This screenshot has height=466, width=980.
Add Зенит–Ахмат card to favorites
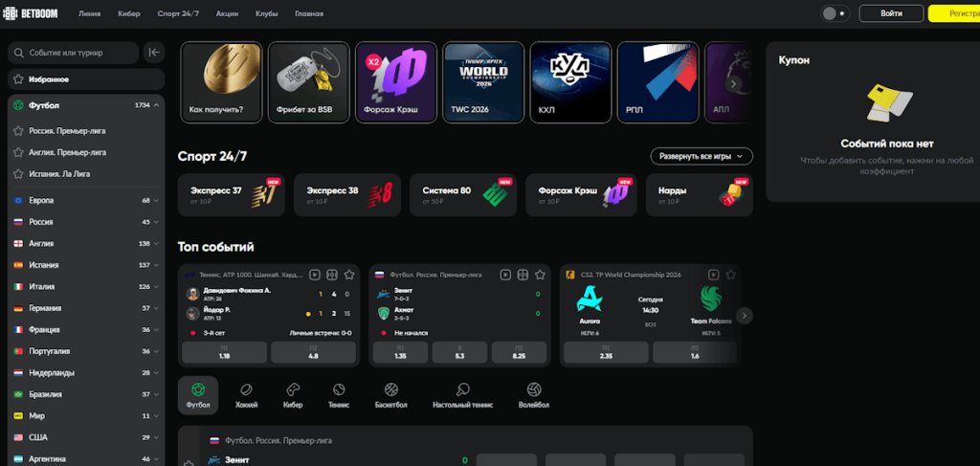(x=540, y=275)
